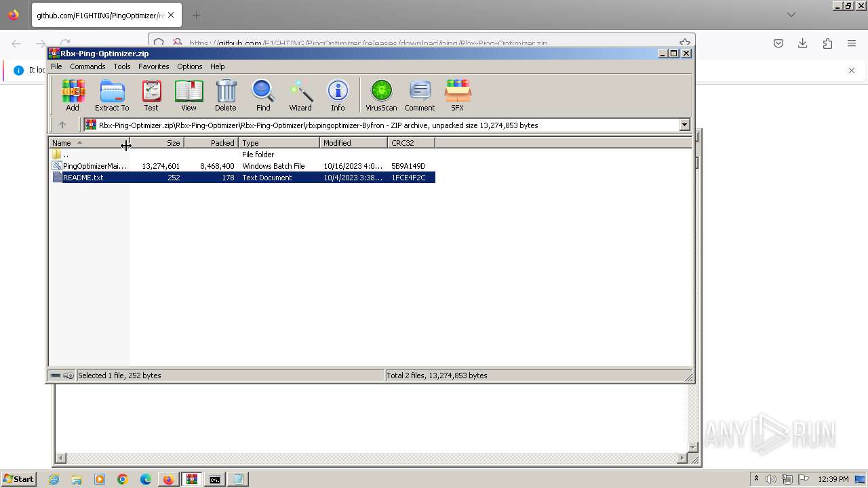
Task: Open Firefox hamburger menu
Action: (x=852, y=43)
